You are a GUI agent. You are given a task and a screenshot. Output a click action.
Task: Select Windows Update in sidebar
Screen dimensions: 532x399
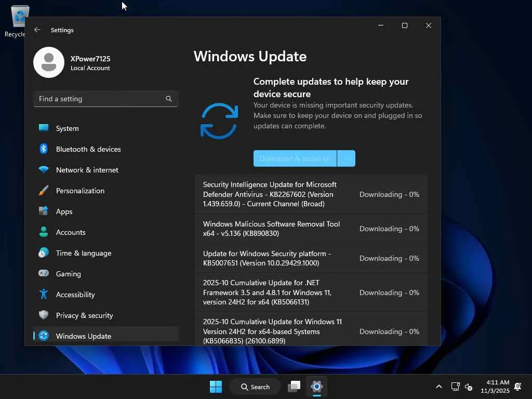coord(106,336)
